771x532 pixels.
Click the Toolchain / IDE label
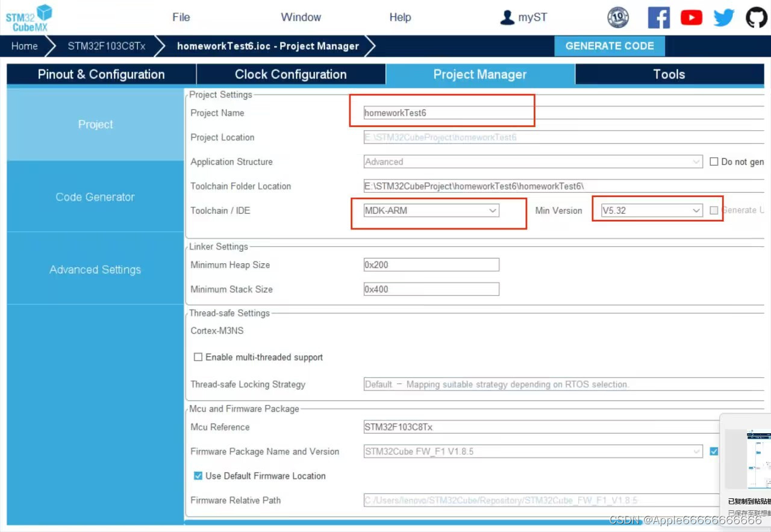pyautogui.click(x=220, y=210)
